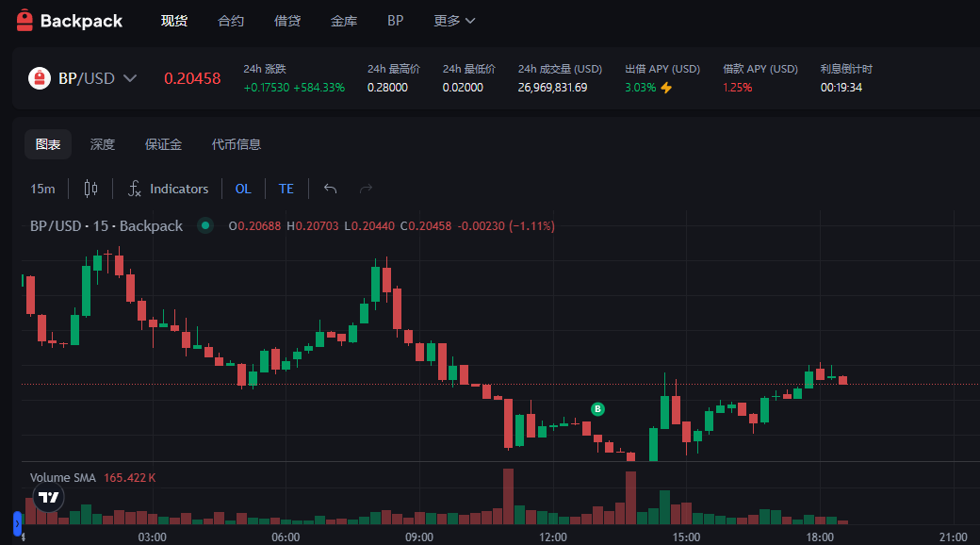The height and width of the screenshot is (545, 980).
Task: Change the 15m chart interval
Action: pyautogui.click(x=42, y=189)
